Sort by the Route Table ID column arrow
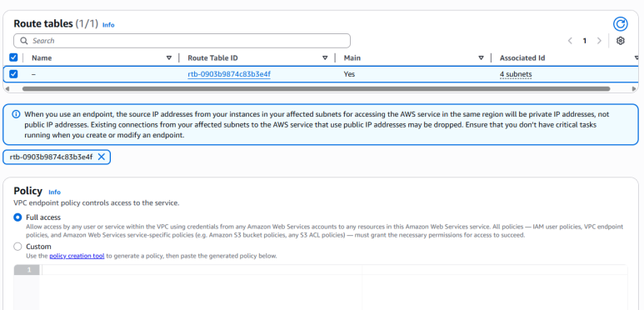Viewport: 644px width, 310px height. [325, 57]
